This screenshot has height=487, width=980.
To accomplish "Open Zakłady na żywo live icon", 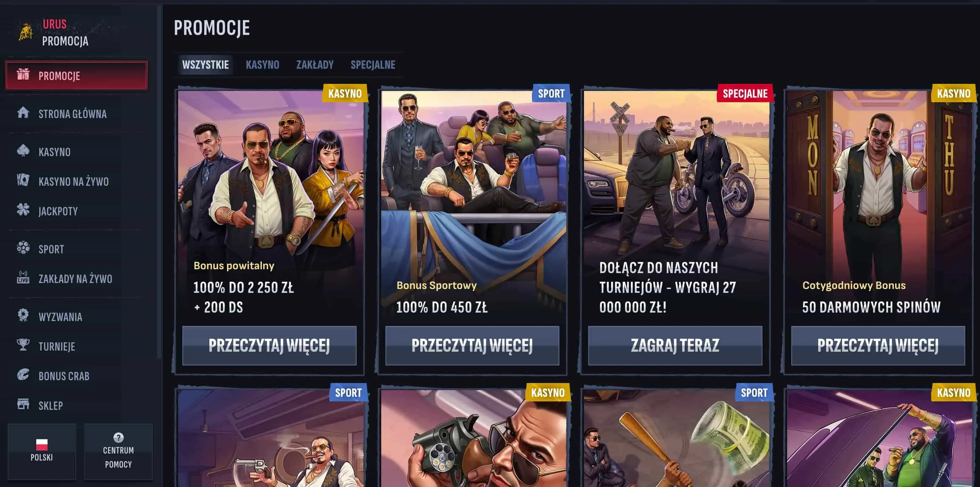I will [23, 278].
